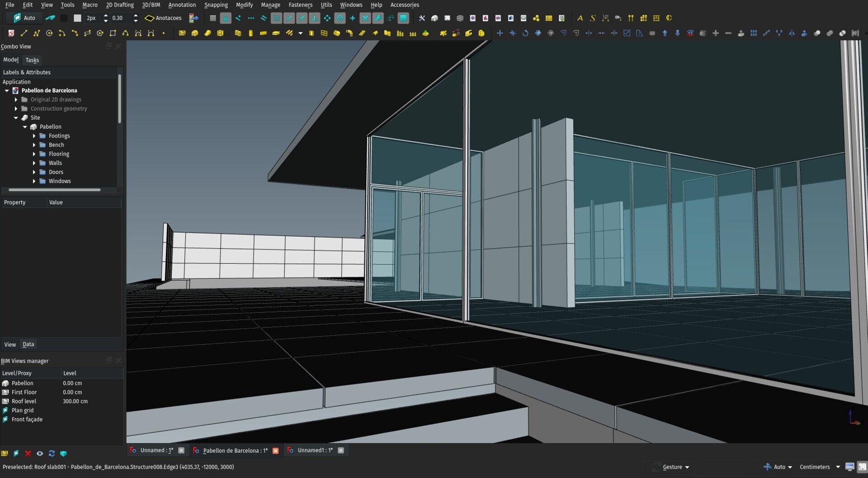Click the red delete icon in views manager

pos(28,453)
